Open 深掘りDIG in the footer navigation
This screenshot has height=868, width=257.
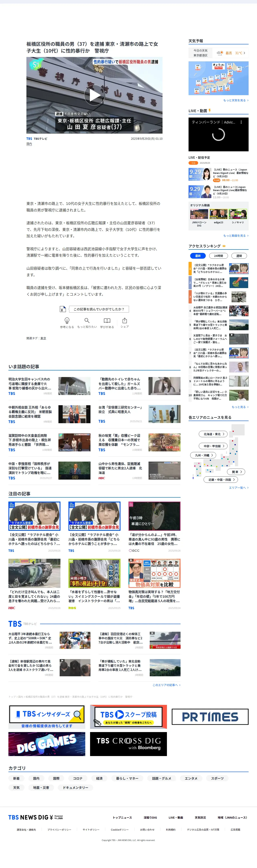coord(150,817)
